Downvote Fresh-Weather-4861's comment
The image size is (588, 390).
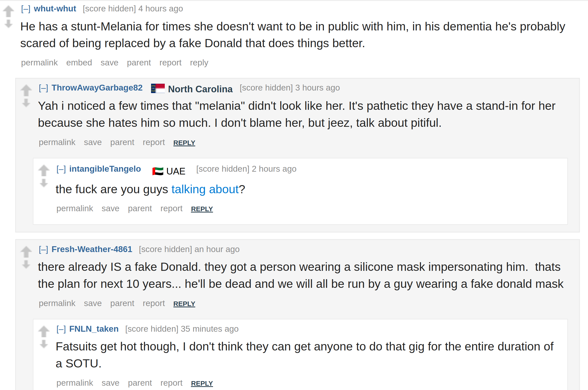[26, 264]
